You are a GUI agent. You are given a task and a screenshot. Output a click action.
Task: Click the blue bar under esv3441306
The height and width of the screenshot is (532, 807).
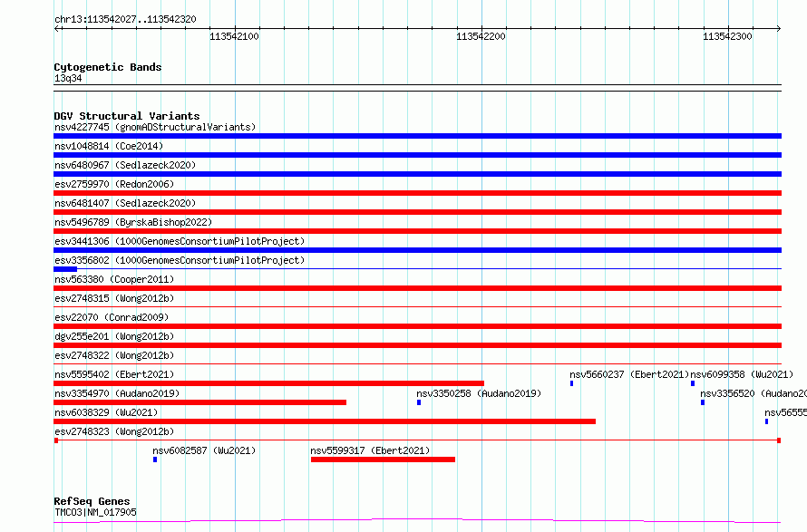pyautogui.click(x=417, y=250)
